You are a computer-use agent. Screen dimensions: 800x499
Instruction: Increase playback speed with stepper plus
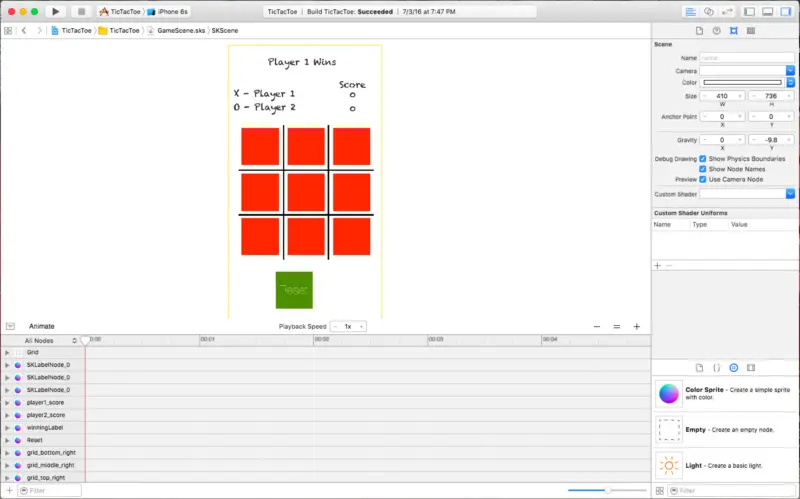click(x=361, y=327)
